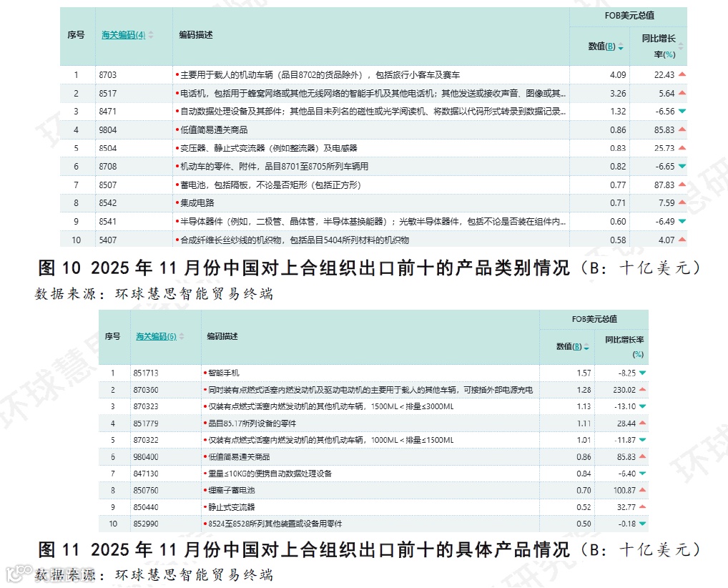Click red up arrow in 8507 row

[682, 185]
